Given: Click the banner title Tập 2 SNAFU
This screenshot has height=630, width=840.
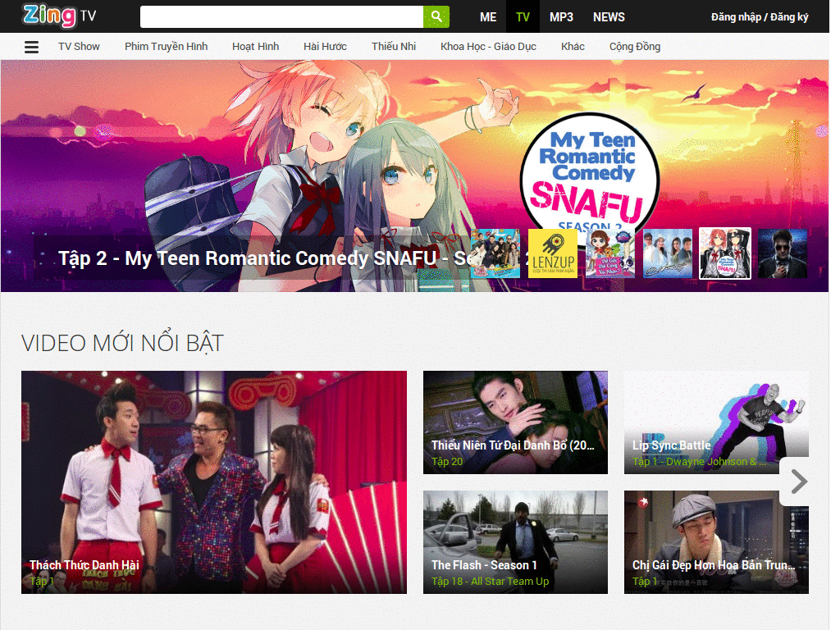Looking at the screenshot, I should pyautogui.click(x=265, y=258).
